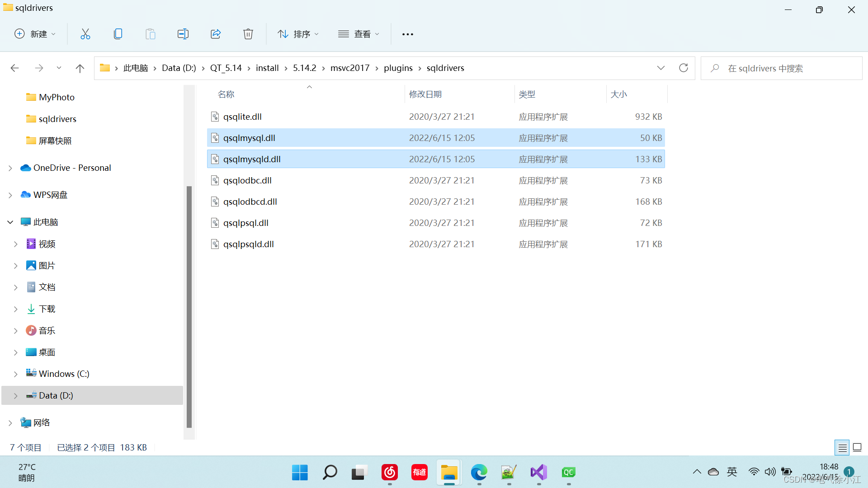Open the 查看 view menu
Screen dimensions: 868x488
point(359,34)
